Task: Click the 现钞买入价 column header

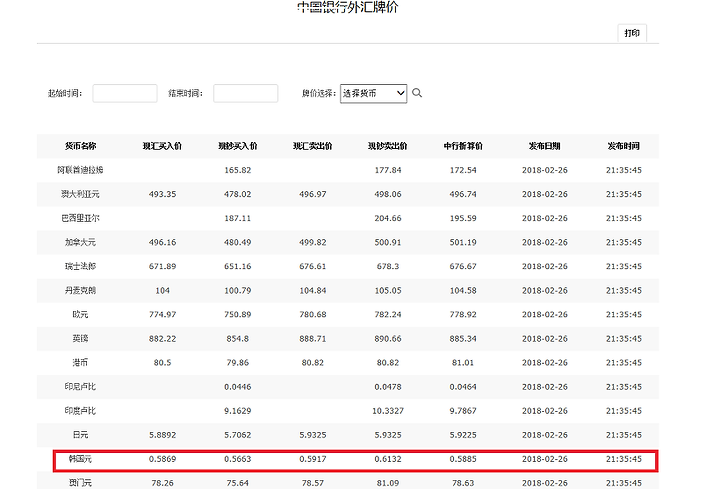Action: pyautogui.click(x=238, y=146)
